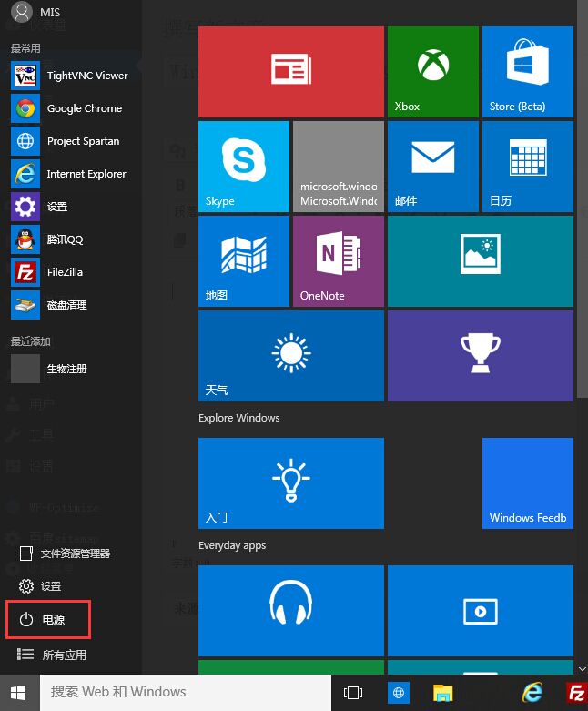Expand 所有应用 all apps list

[x=52, y=655]
